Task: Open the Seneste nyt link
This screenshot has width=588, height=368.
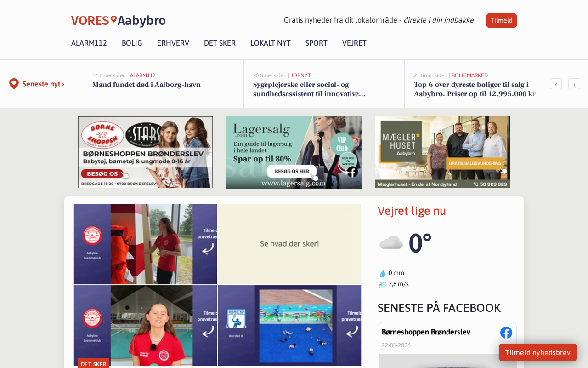Action: pyautogui.click(x=43, y=84)
